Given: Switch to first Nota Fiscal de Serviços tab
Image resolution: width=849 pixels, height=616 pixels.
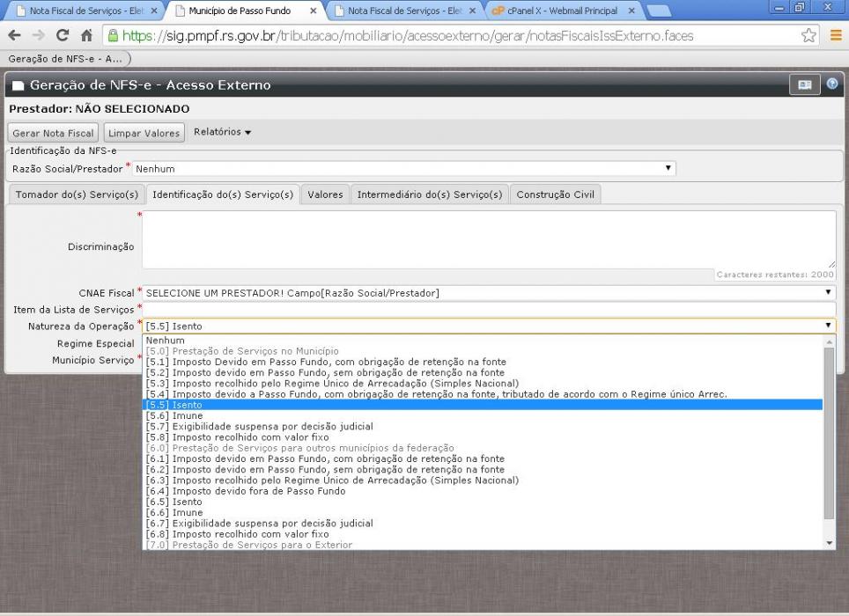Looking at the screenshot, I should (x=85, y=11).
